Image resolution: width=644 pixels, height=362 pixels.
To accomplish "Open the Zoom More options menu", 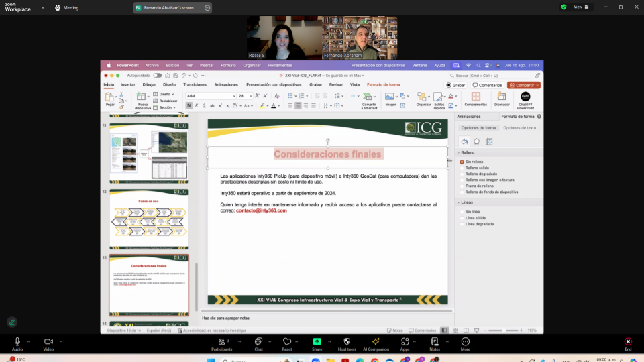I will tap(466, 343).
